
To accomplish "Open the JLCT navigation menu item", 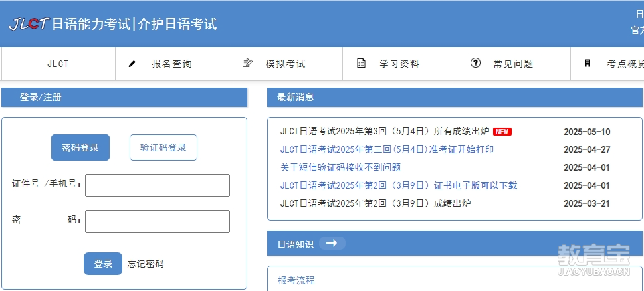I will coord(58,64).
